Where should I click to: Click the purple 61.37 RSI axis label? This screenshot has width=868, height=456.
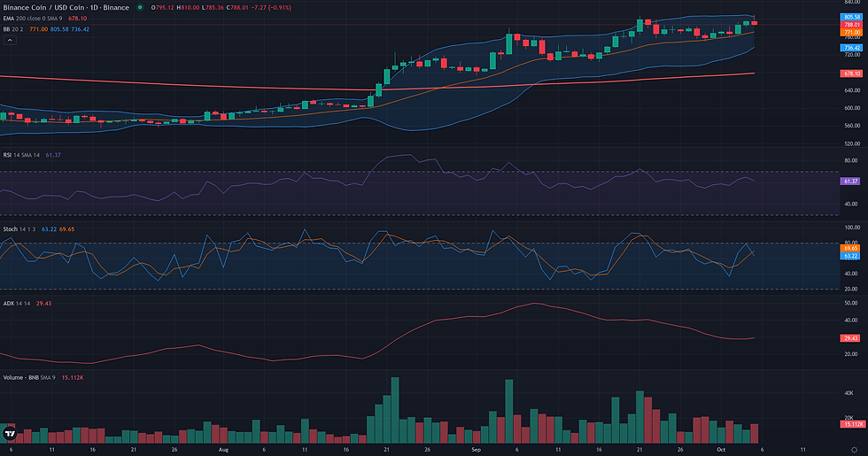850,181
